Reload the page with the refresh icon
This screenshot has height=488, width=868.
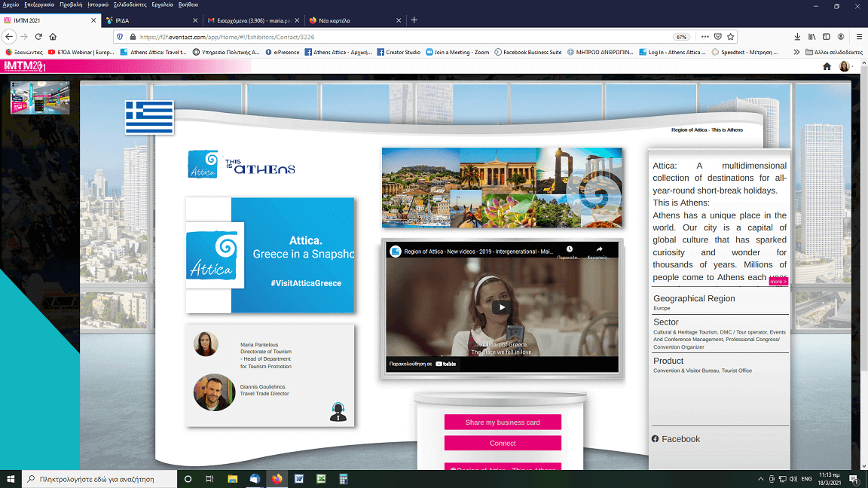tap(38, 36)
